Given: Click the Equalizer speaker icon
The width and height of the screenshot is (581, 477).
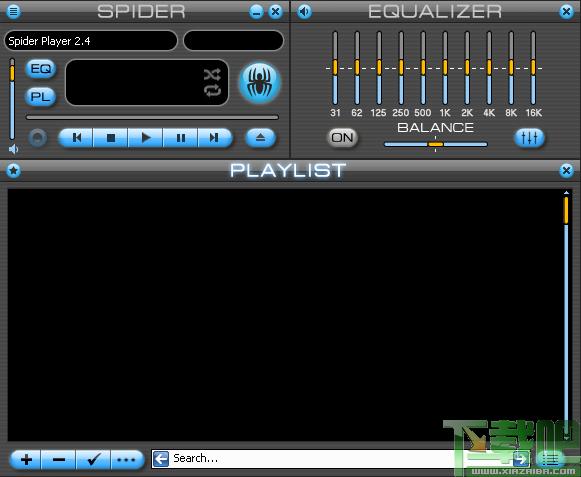Looking at the screenshot, I should (305, 11).
